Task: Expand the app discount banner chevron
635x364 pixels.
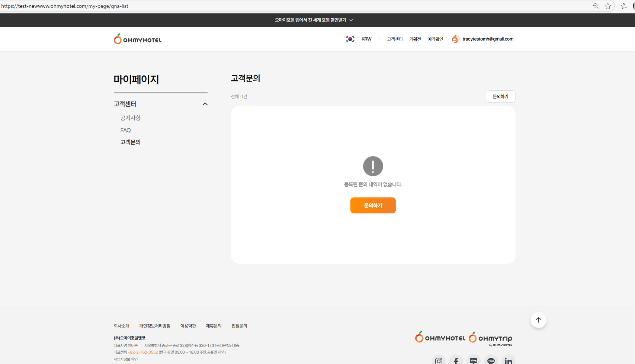Action: (x=351, y=20)
